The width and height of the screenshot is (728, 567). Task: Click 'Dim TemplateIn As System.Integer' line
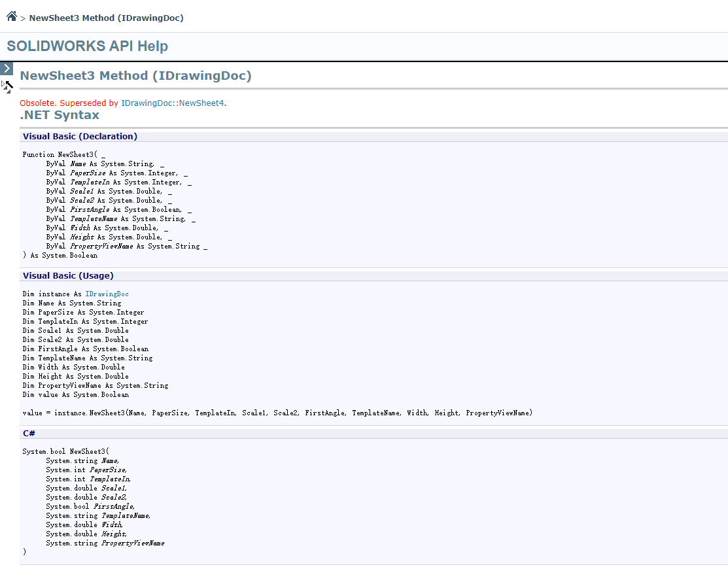pyautogui.click(x=86, y=321)
